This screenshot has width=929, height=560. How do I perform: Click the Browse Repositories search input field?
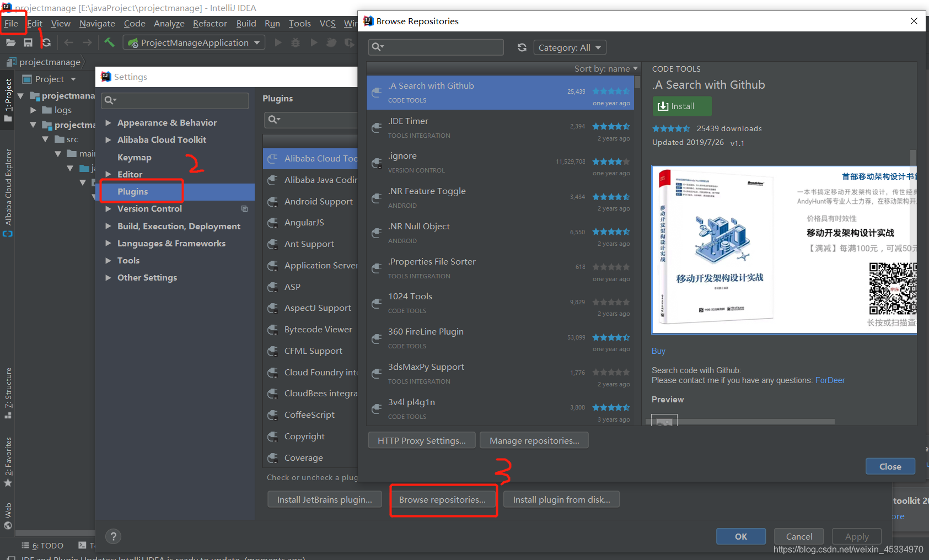coord(436,47)
